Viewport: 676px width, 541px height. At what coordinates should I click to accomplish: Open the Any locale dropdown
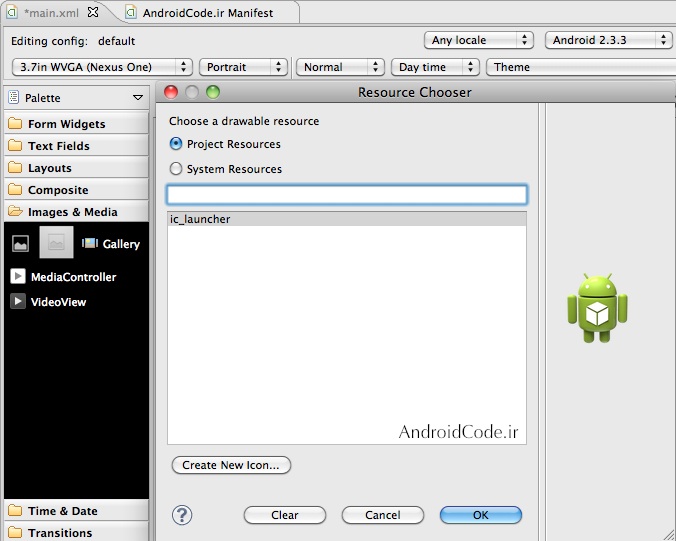tap(478, 40)
